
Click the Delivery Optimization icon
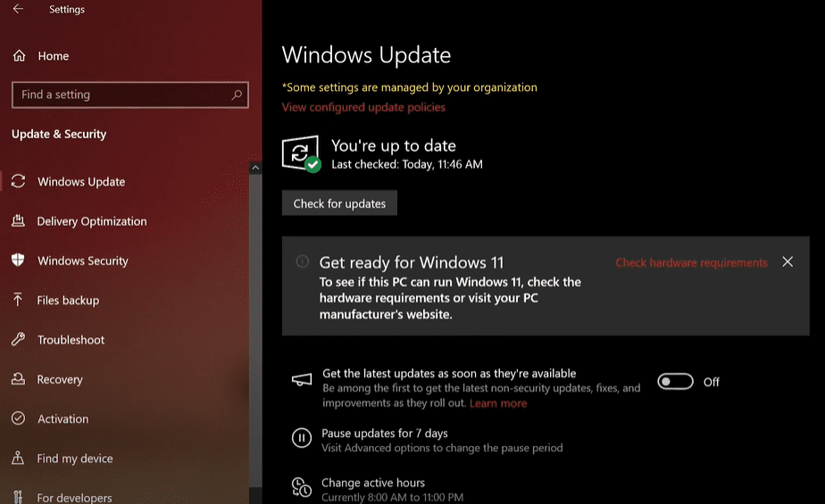18,220
